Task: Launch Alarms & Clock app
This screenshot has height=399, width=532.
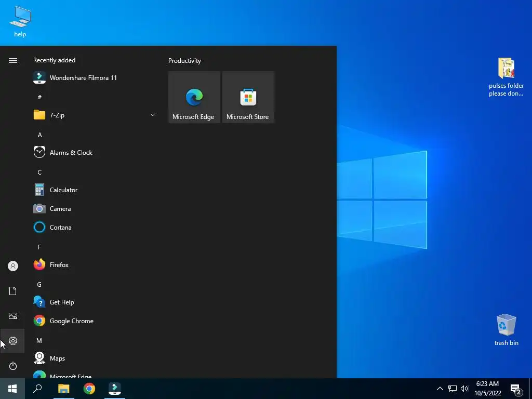Action: (95, 152)
